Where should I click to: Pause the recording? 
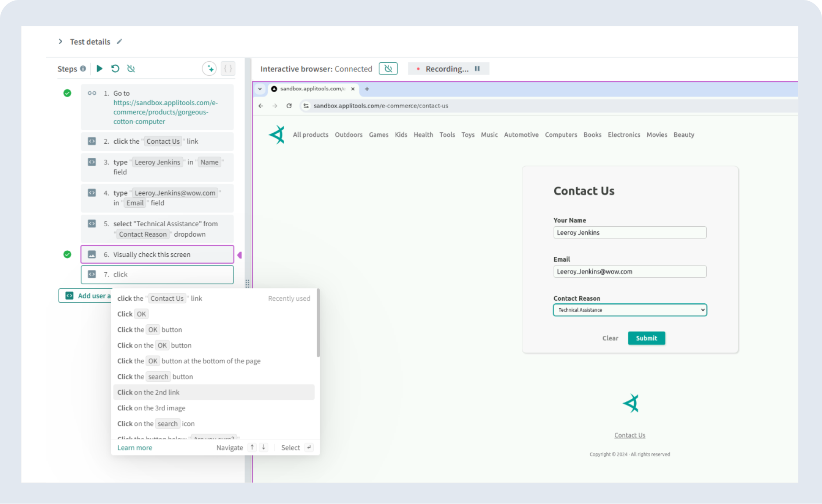point(477,69)
